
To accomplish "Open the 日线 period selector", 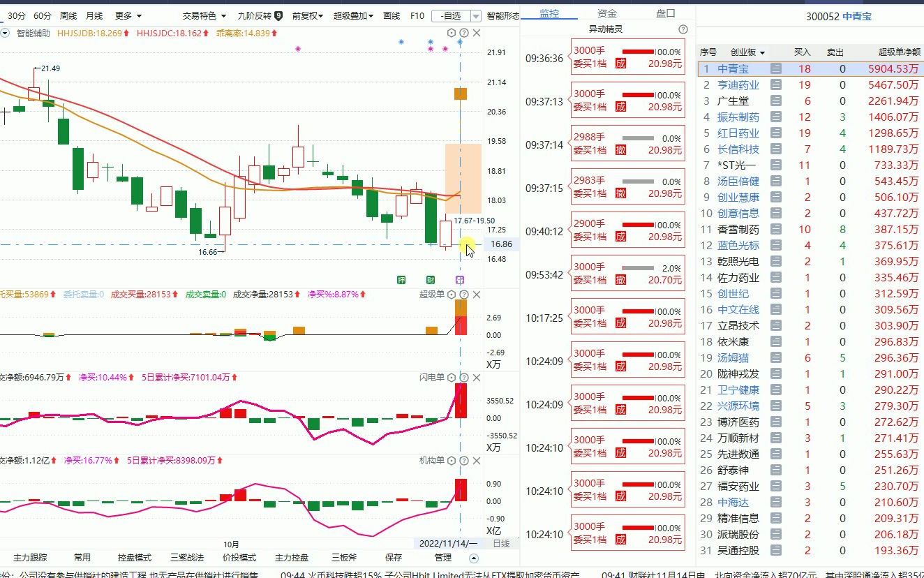I will [x=501, y=543].
